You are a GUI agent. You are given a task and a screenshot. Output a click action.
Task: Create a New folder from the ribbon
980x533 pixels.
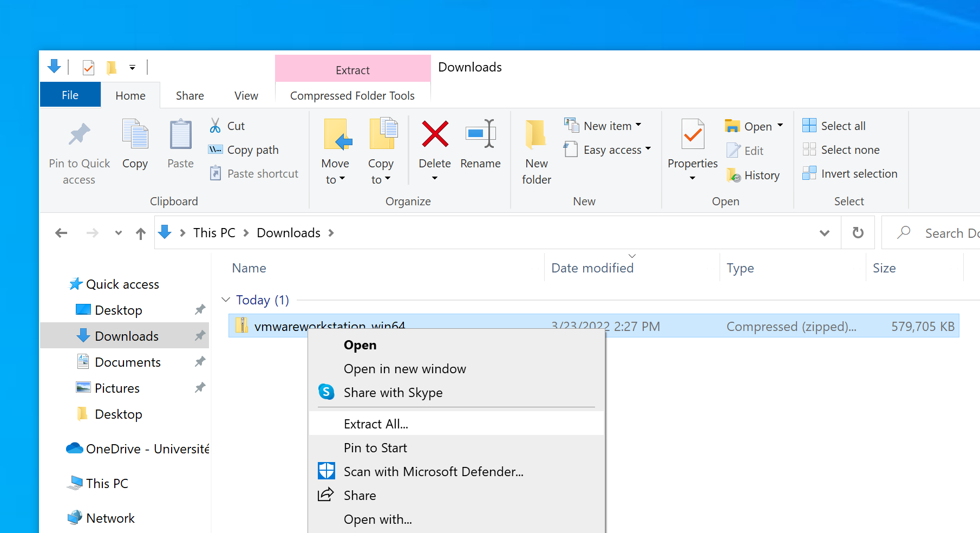536,152
